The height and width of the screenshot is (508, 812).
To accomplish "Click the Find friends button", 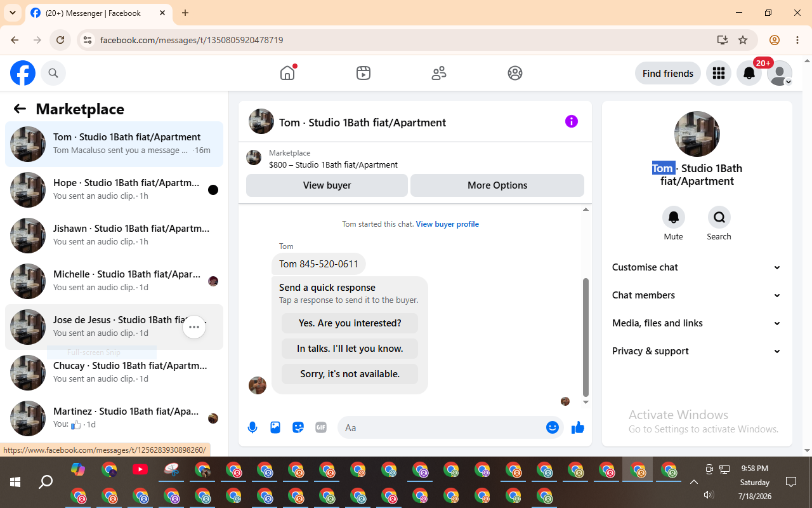I will pyautogui.click(x=668, y=73).
